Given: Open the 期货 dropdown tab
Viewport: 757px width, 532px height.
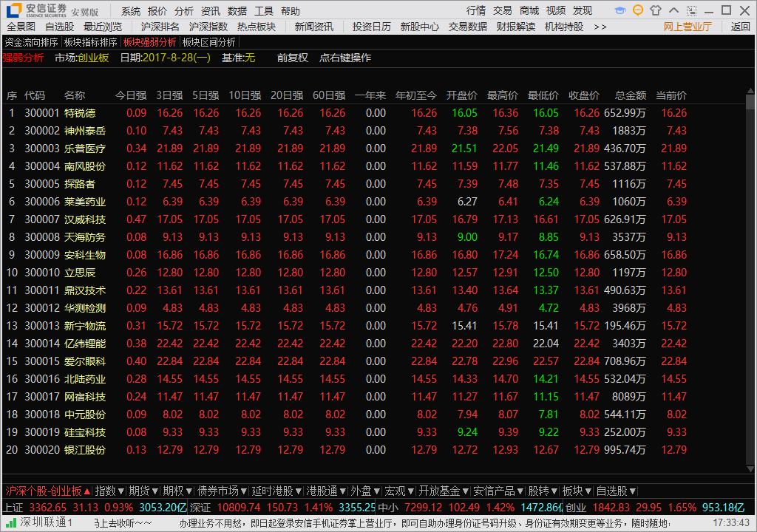Looking at the screenshot, I should click(x=143, y=491).
